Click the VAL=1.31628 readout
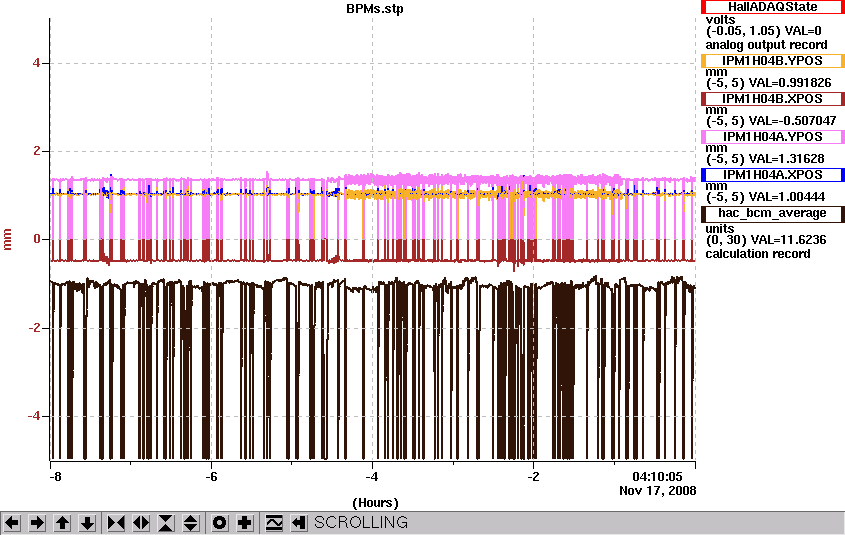This screenshot has width=845, height=535. [x=787, y=159]
